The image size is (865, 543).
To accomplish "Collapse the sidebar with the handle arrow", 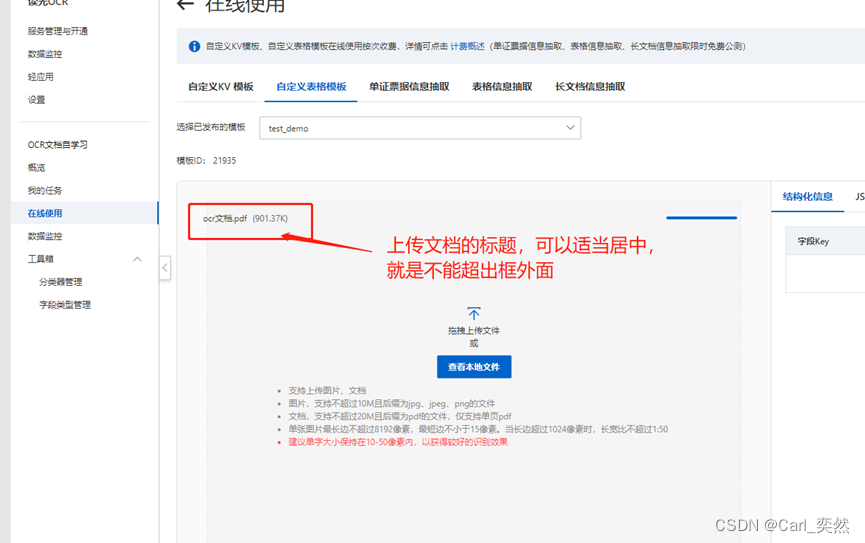I will click(x=165, y=268).
